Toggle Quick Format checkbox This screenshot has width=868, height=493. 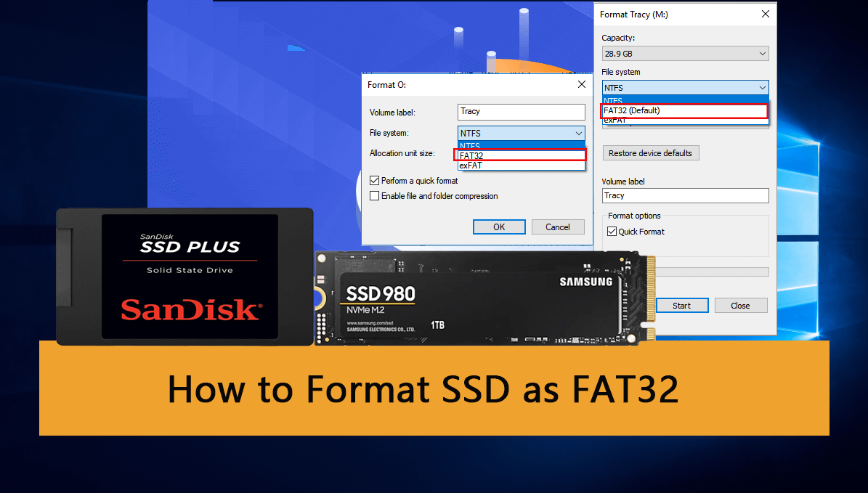[x=612, y=232]
